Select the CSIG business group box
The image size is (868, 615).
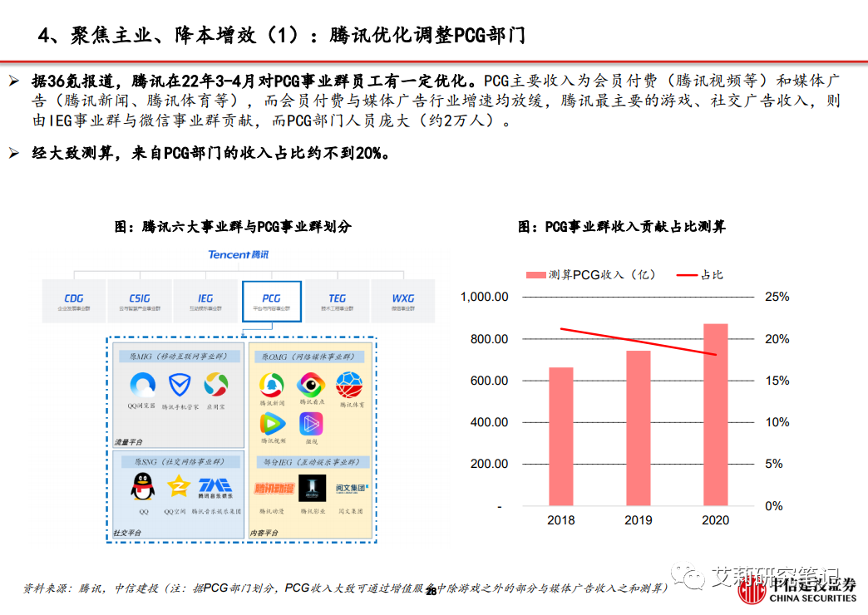(140, 301)
